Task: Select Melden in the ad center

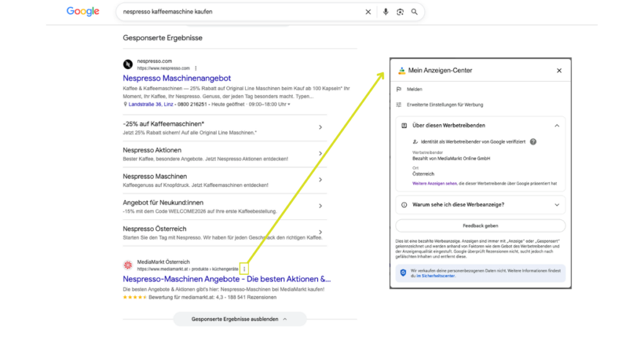Action: [414, 89]
